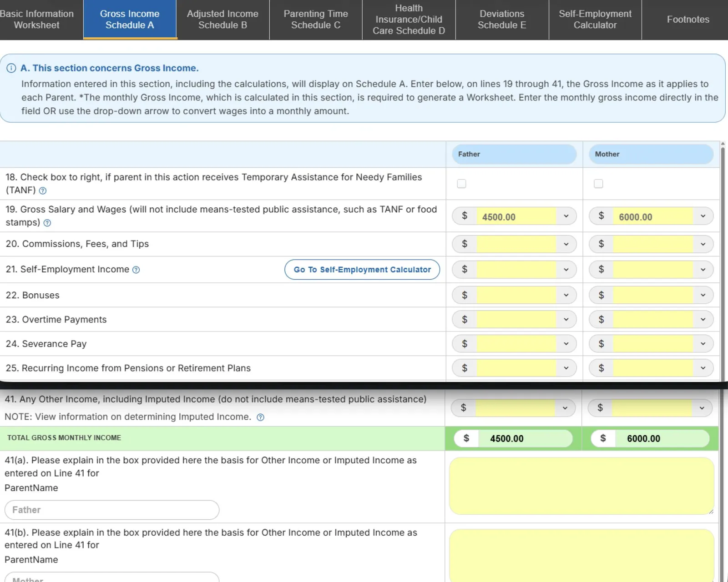Open Self-Employment Income help icon

pyautogui.click(x=136, y=270)
